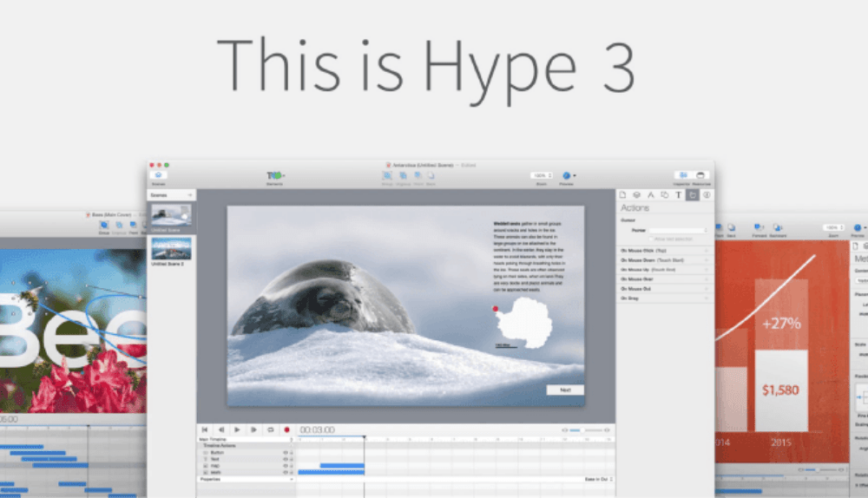Click the Bring to Front toolbar icon
868x498 pixels.
[x=418, y=175]
